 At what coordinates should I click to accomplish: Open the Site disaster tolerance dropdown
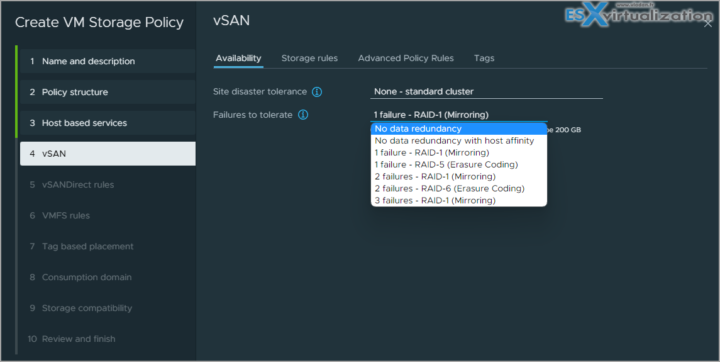coord(486,91)
